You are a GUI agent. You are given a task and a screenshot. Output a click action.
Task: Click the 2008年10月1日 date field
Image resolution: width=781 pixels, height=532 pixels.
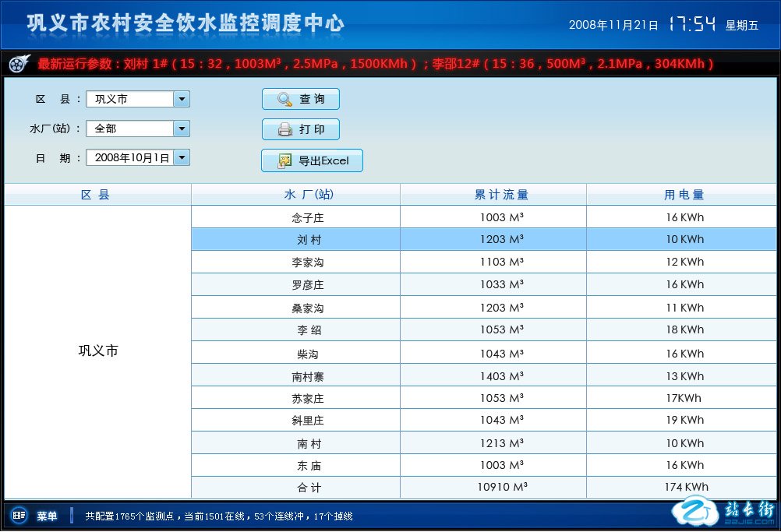[129, 157]
